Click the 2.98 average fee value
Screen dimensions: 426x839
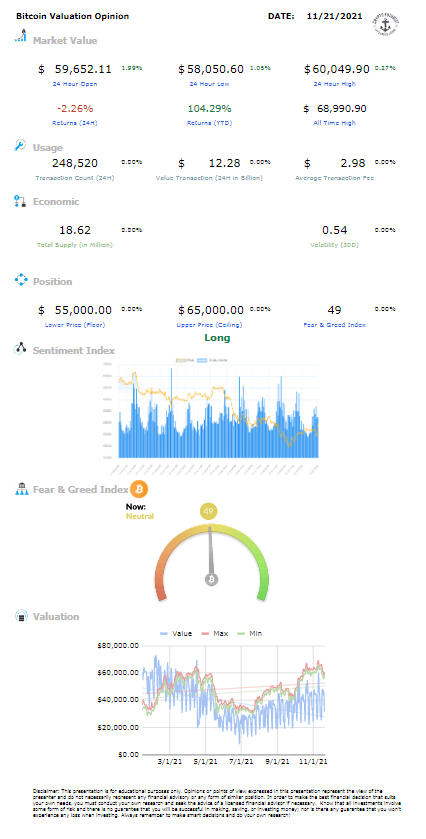pos(354,163)
